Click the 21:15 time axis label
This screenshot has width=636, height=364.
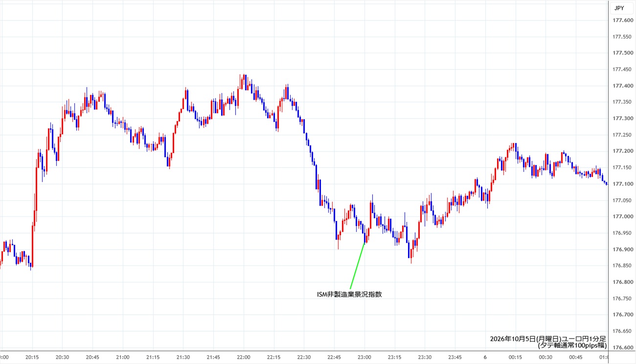[x=153, y=357]
